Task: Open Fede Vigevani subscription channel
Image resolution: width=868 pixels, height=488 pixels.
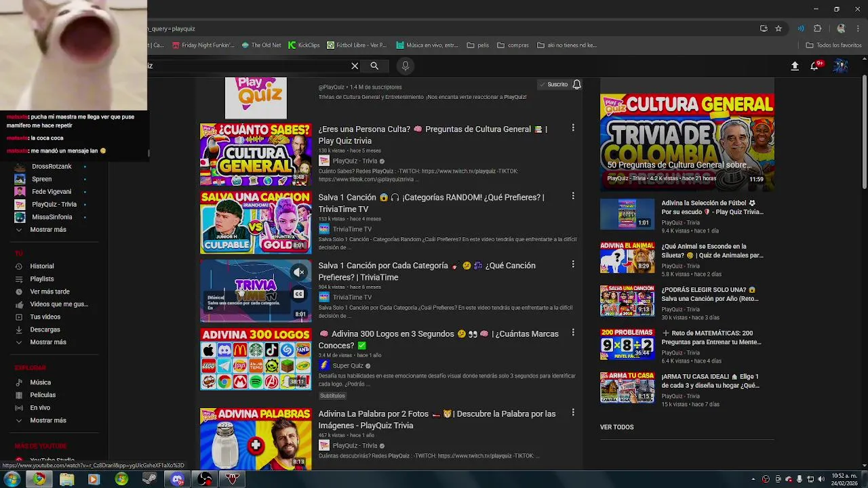Action: point(52,192)
